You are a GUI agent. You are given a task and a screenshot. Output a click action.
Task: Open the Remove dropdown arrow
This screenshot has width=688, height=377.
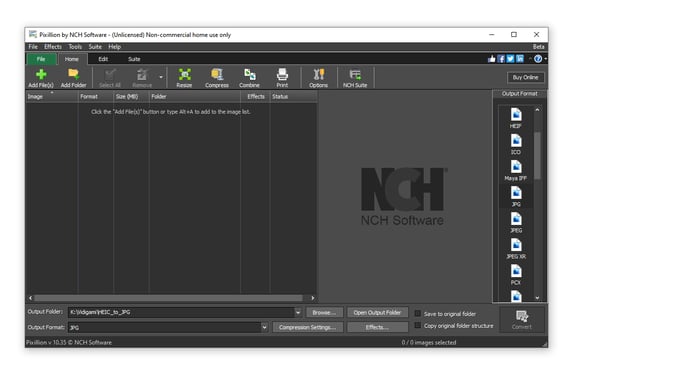[x=161, y=77]
